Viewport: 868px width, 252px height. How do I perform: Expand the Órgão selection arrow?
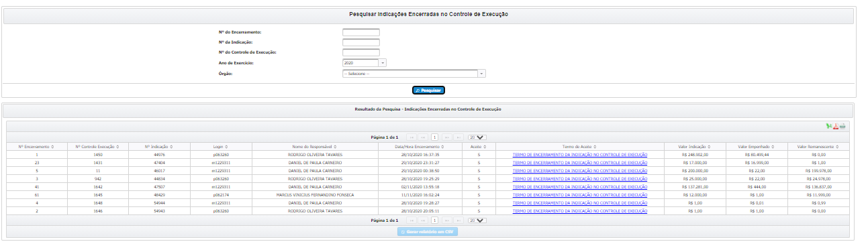pos(482,73)
